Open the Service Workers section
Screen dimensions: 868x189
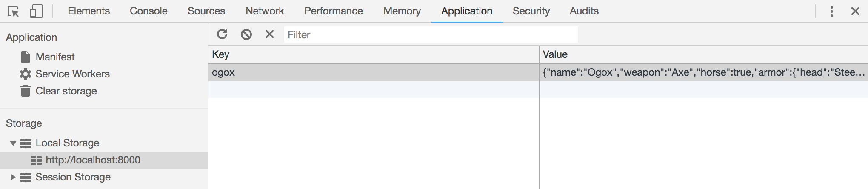pos(72,74)
